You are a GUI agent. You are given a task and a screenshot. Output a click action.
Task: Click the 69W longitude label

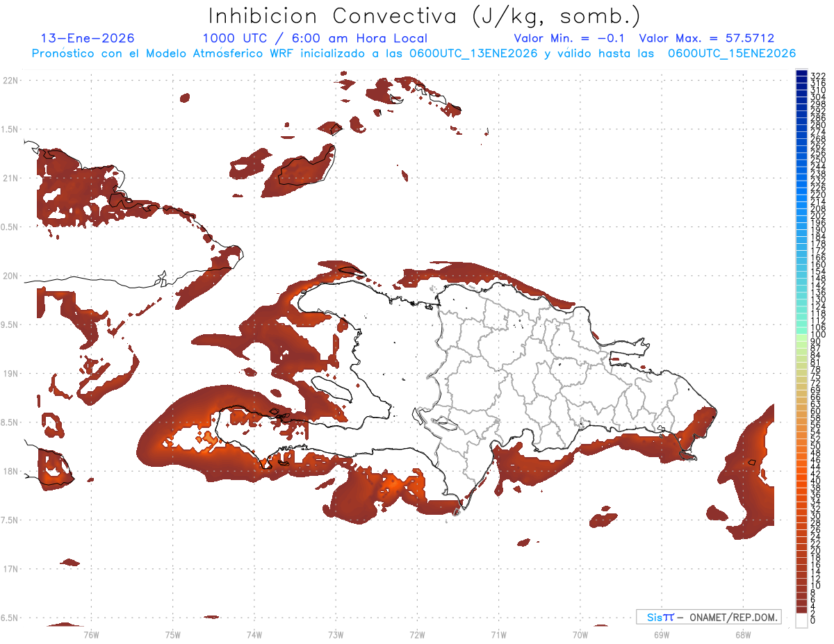click(x=662, y=634)
